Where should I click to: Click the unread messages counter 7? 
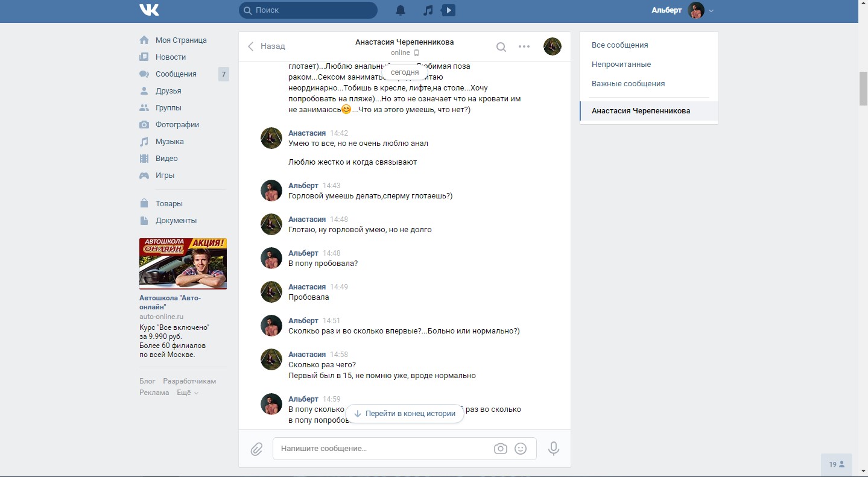[x=224, y=75]
